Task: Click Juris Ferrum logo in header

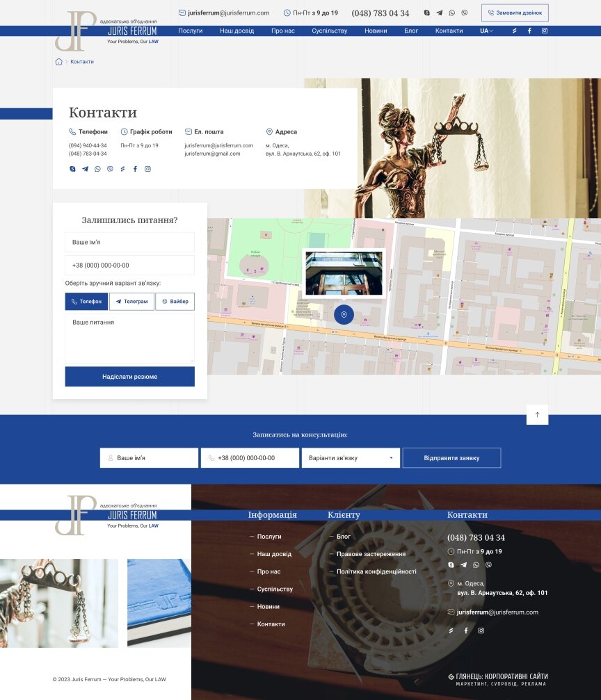Action: 106,31
